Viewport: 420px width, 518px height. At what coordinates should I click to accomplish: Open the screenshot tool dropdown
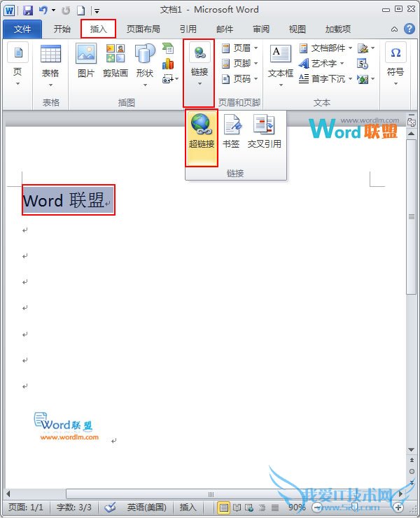coord(170,79)
